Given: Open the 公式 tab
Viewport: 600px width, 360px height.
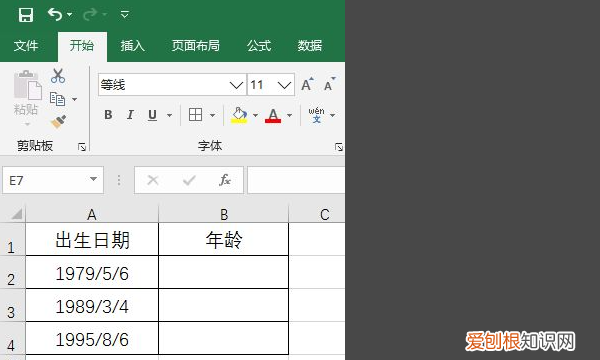Looking at the screenshot, I should point(259,46).
